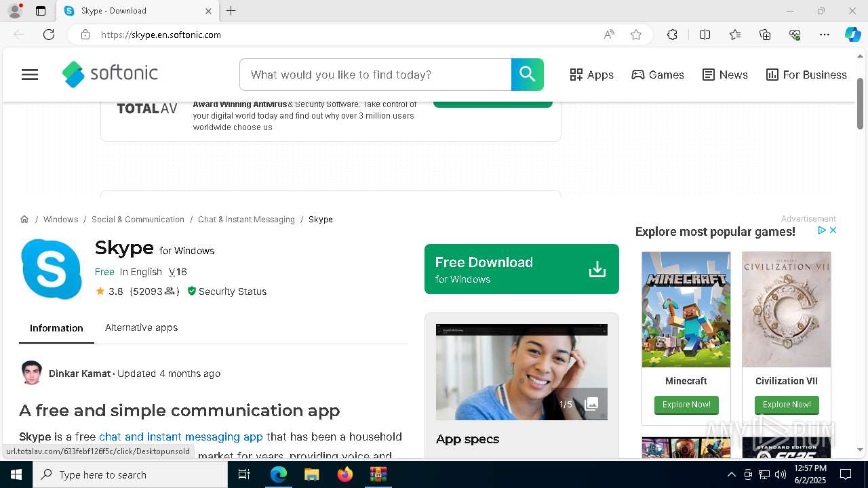Open the Copilot sidebar
868x488 pixels.
[x=852, y=35]
